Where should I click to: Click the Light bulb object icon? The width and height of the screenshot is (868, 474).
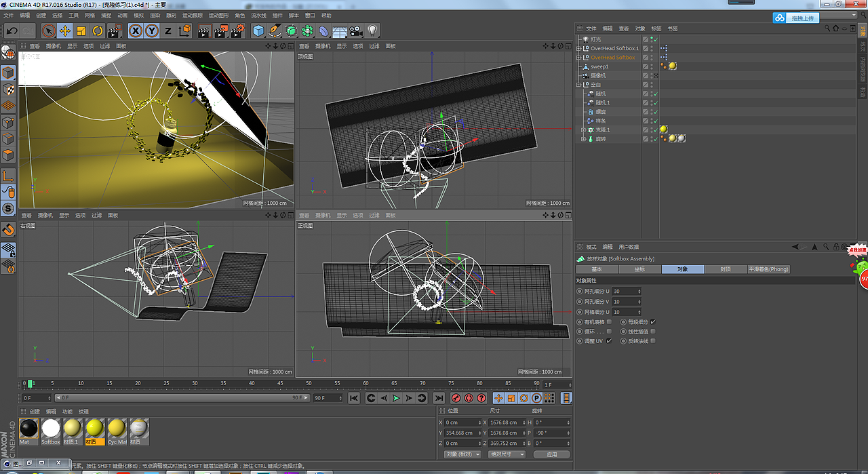pos(372,31)
